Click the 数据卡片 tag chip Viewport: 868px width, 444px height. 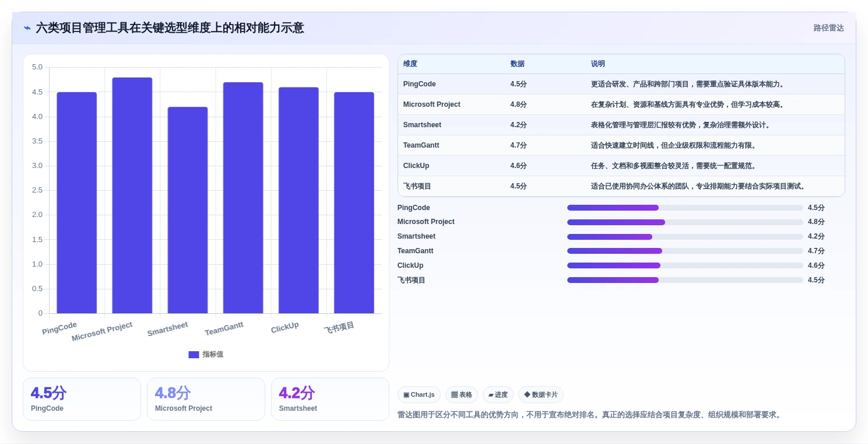click(541, 395)
